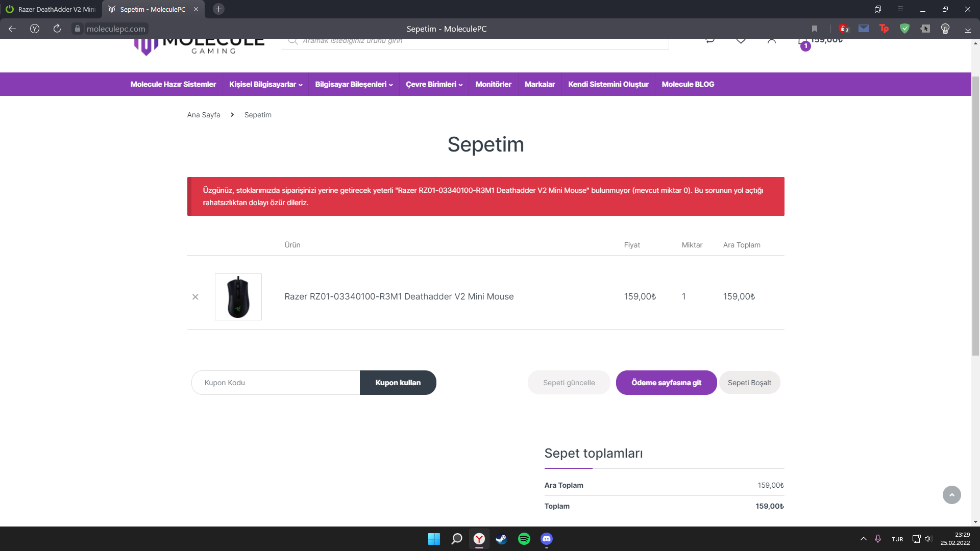Image resolution: width=980 pixels, height=551 pixels.
Task: Open the user account icon
Action: [x=771, y=40]
